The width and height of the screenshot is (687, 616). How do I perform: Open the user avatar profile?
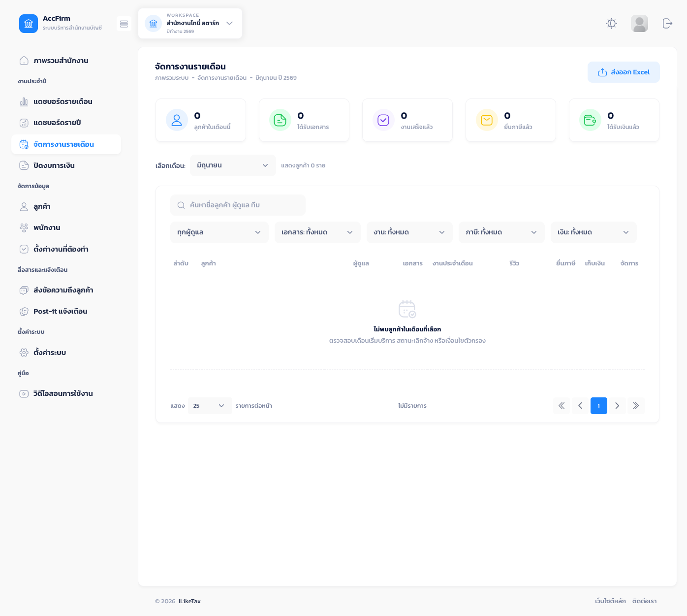point(639,23)
